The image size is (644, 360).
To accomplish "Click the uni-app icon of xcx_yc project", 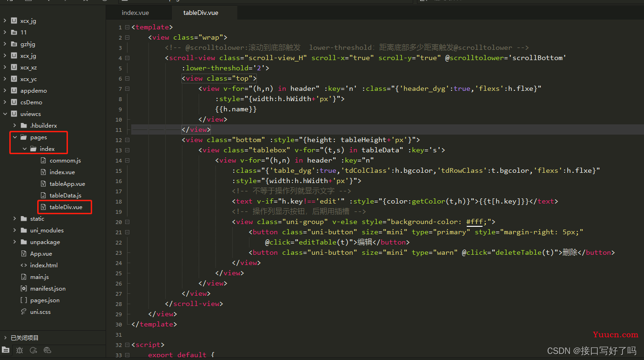I will tap(14, 79).
